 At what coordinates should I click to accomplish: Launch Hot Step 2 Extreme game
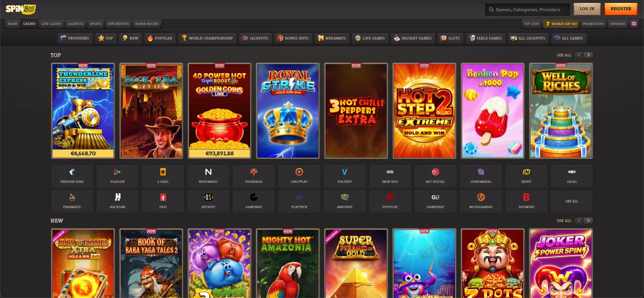click(x=424, y=111)
